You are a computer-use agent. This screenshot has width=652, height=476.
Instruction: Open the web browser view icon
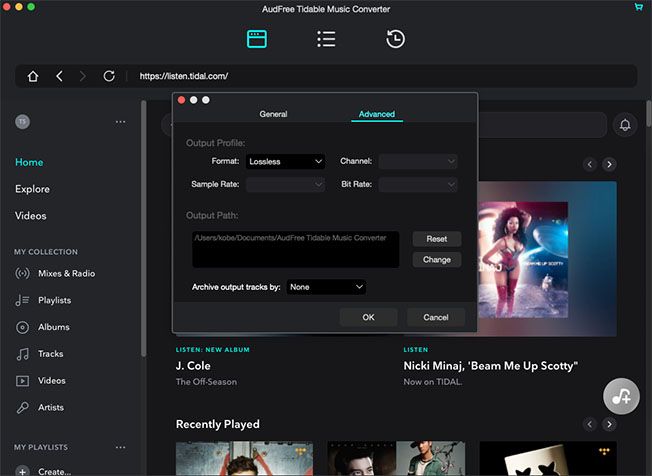tap(257, 39)
